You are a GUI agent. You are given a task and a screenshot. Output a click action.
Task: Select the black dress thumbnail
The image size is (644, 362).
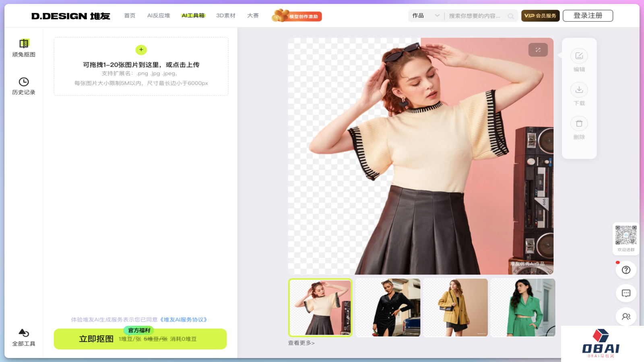pos(388,307)
